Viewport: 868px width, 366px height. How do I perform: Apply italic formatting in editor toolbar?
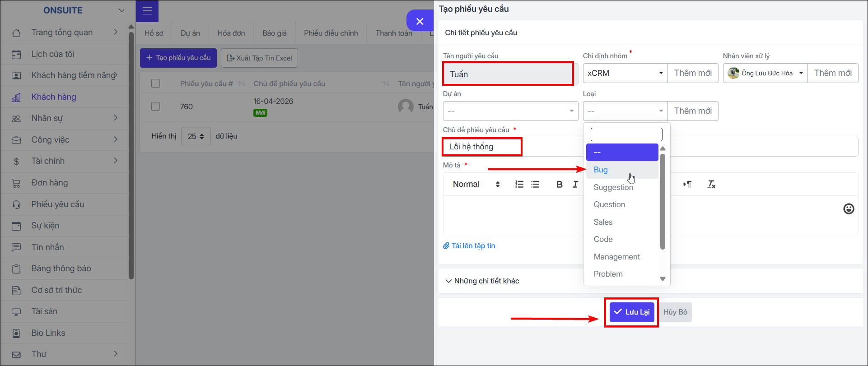(575, 184)
